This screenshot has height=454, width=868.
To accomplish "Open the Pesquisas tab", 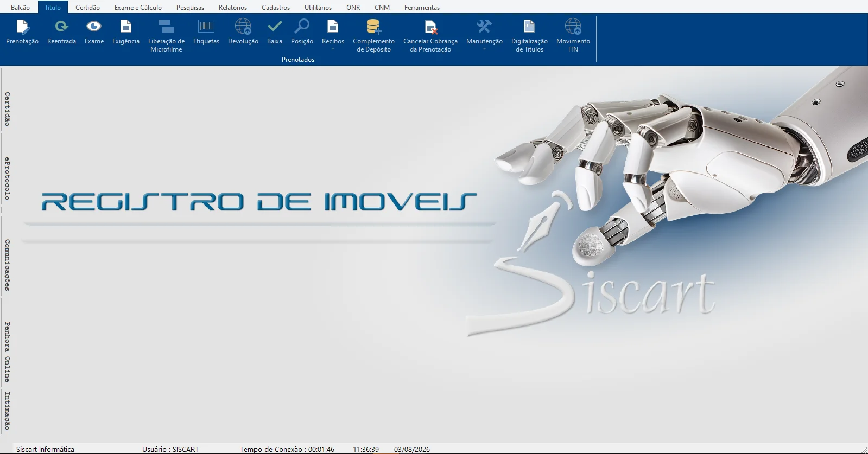I will coord(190,8).
